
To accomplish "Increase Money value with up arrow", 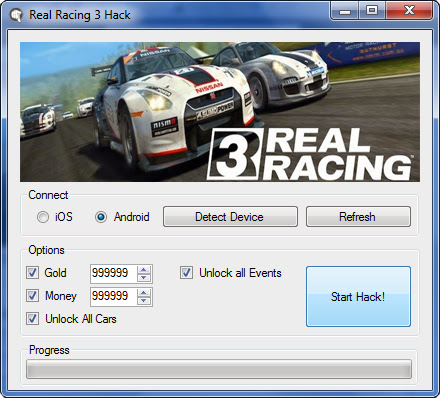I will [144, 293].
